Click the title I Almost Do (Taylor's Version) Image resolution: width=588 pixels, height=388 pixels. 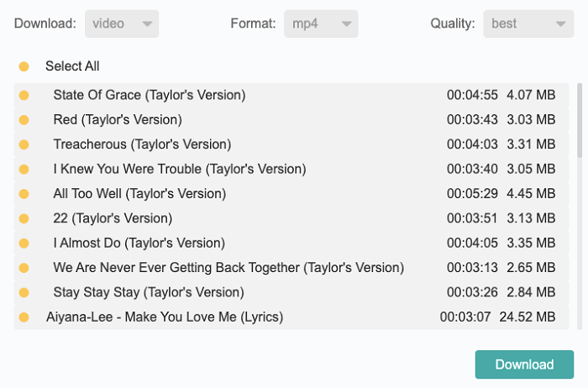(x=139, y=244)
